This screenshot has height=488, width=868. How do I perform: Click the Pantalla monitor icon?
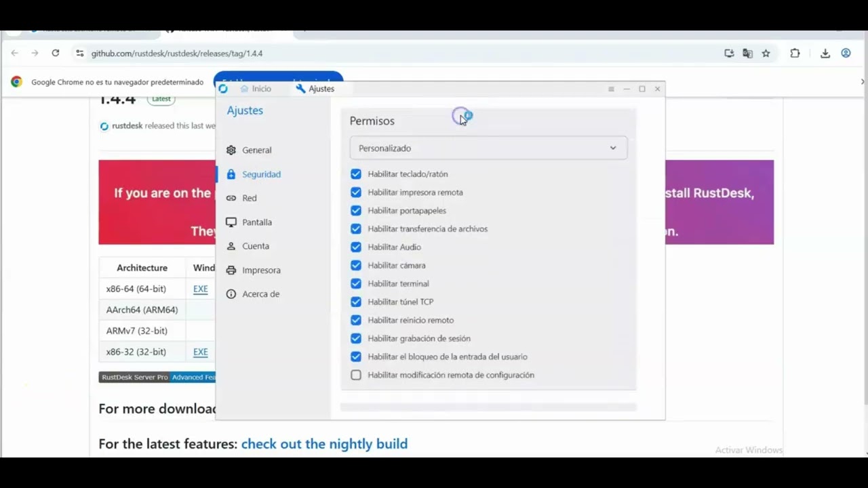click(231, 222)
